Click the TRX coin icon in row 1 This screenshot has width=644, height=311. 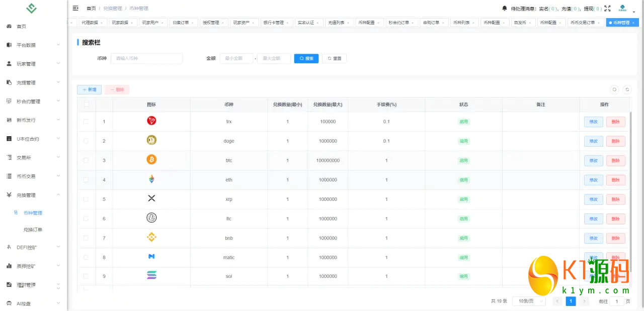tap(151, 121)
